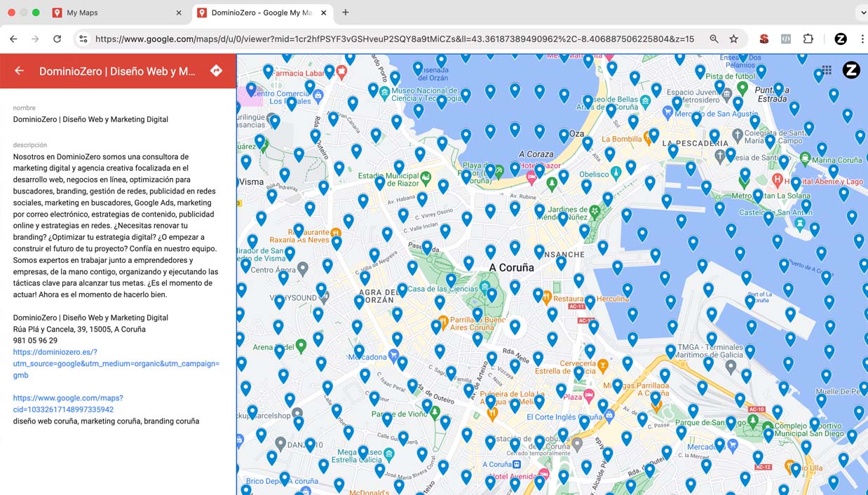Reload the current page
868x495 pixels.
click(57, 39)
